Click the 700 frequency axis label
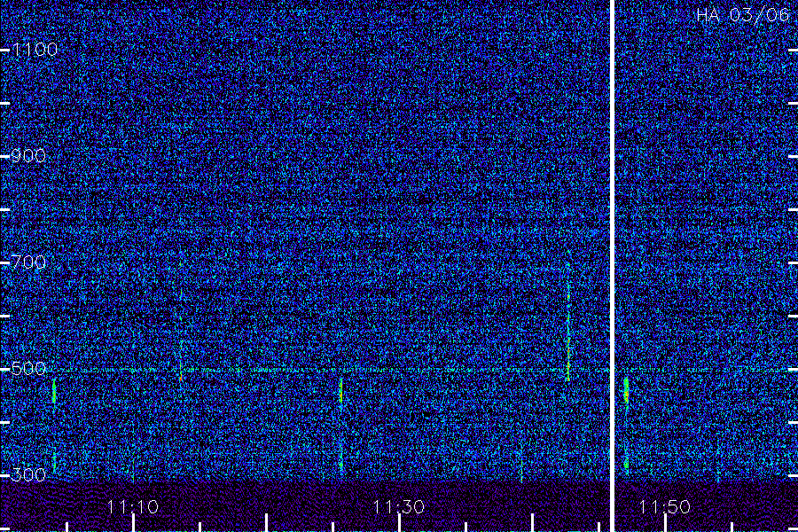The image size is (798, 532). 28,262
